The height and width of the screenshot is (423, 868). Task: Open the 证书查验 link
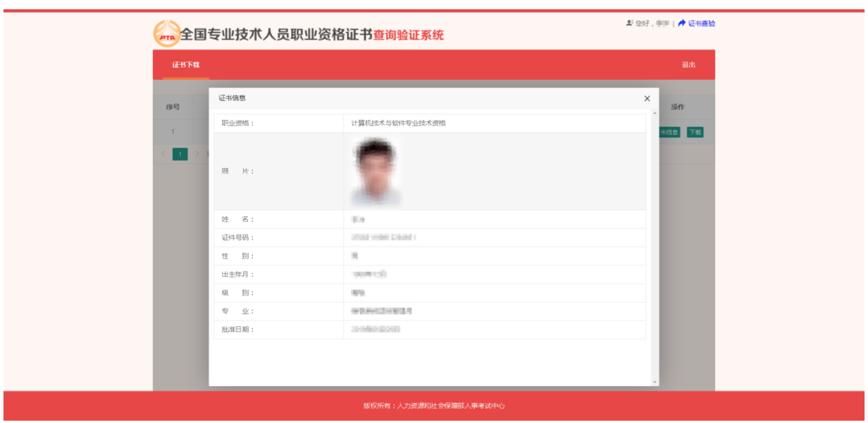[702, 23]
